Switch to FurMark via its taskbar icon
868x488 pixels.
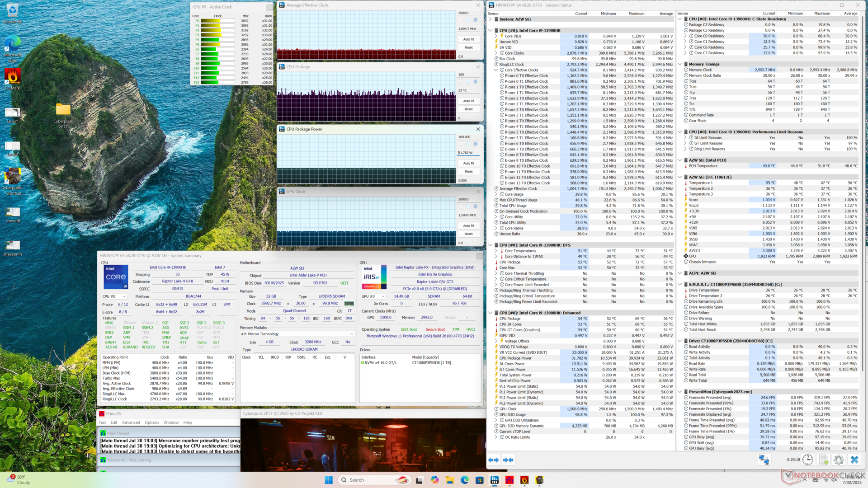click(x=524, y=480)
